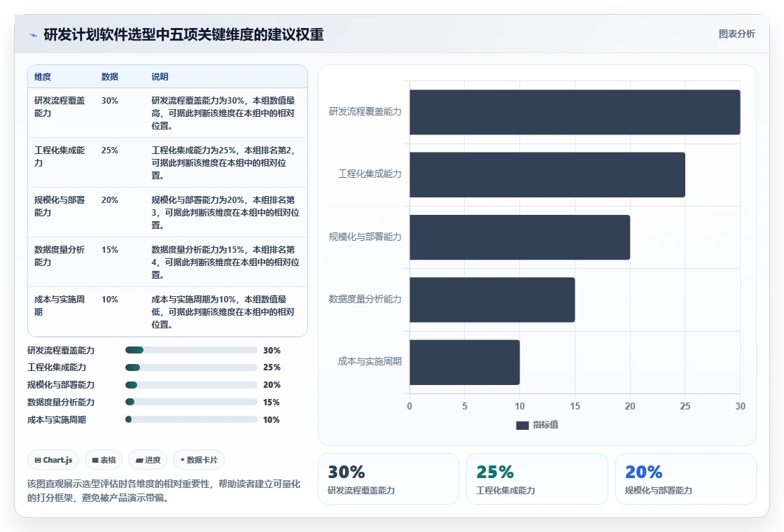Click the 规模化与部署能力 chart bar
Screen dimensions: 784x532
(x=519, y=237)
